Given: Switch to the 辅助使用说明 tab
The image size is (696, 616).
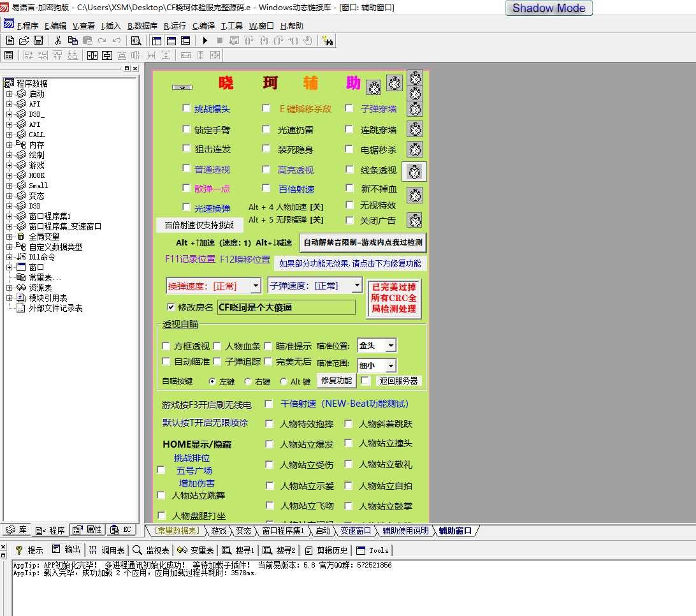Looking at the screenshot, I should point(405,531).
